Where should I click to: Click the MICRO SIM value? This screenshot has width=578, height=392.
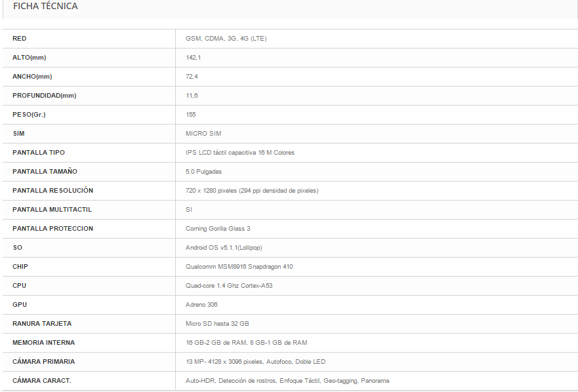[x=203, y=134]
